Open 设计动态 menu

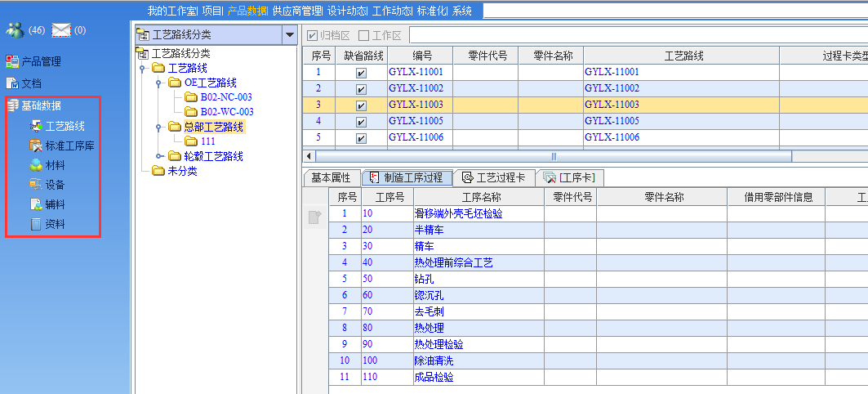point(347,11)
